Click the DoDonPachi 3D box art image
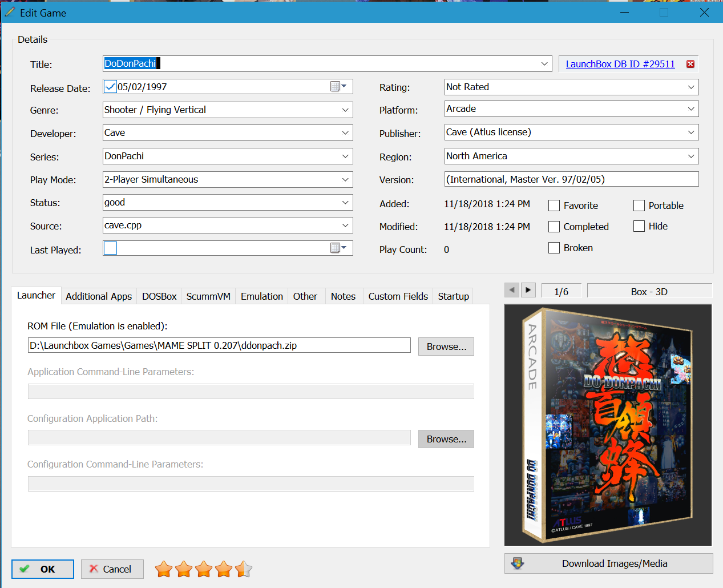 (608, 425)
